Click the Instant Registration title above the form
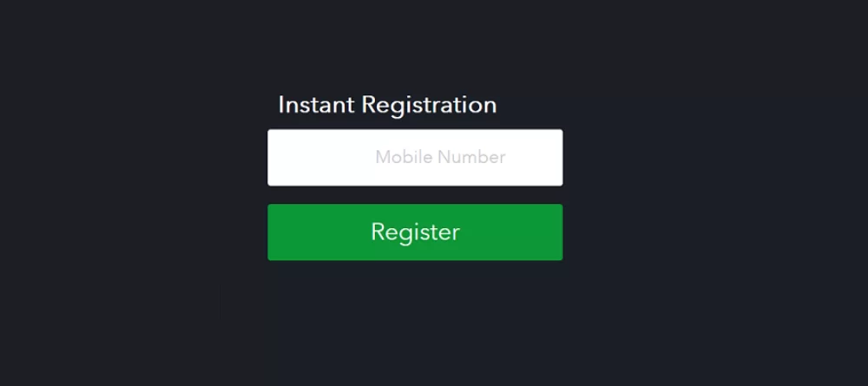868x386 pixels. point(387,104)
